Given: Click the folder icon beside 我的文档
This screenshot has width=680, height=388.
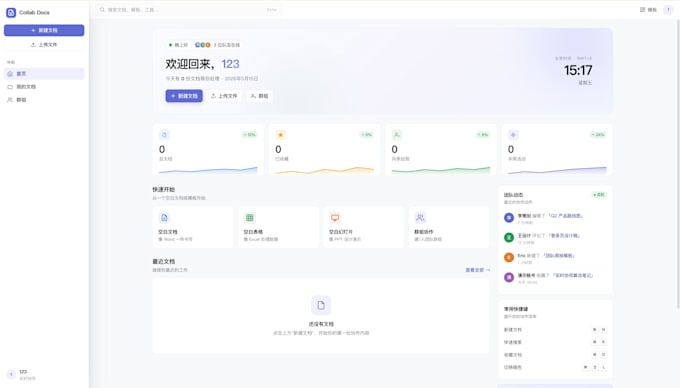Looking at the screenshot, I should tap(10, 87).
